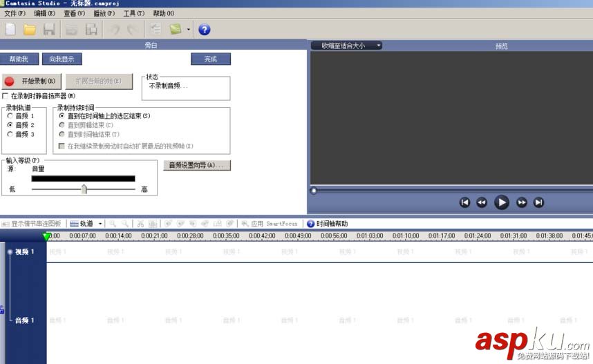Zoom in on the timeline

coord(113,224)
